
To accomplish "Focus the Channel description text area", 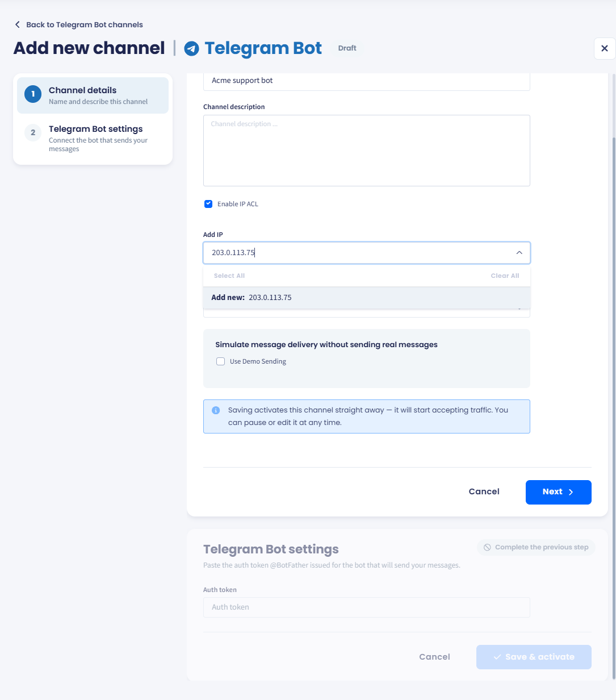I will click(367, 151).
